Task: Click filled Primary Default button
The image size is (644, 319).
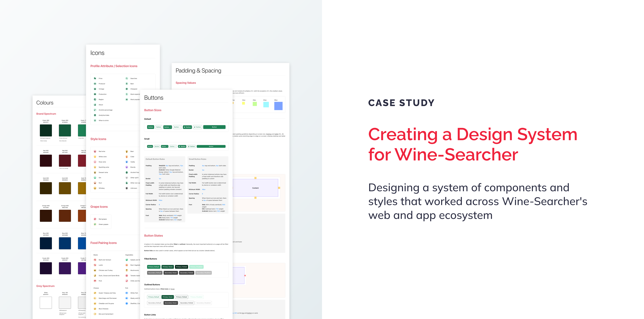Action: [153, 267]
